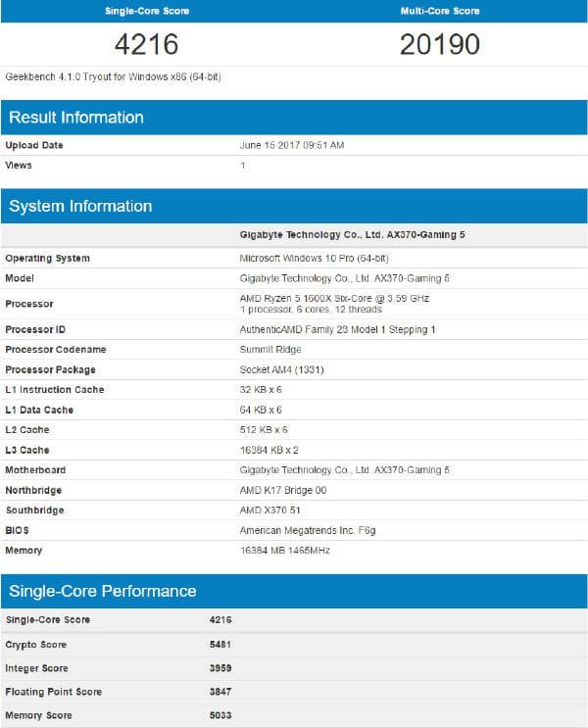Viewport: 588px width, 728px height.
Task: Select Microsoft Windows 10 Pro (64-bit) value
Action: (314, 258)
